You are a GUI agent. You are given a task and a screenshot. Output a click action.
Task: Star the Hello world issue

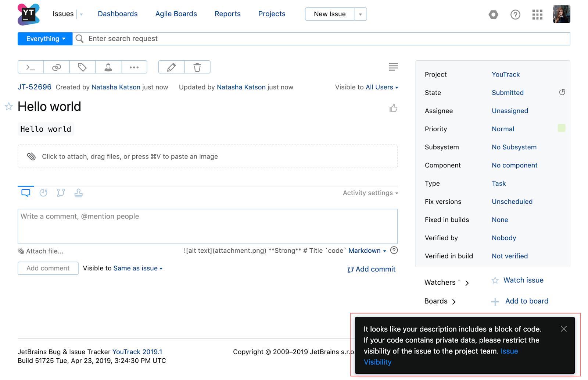tap(9, 107)
